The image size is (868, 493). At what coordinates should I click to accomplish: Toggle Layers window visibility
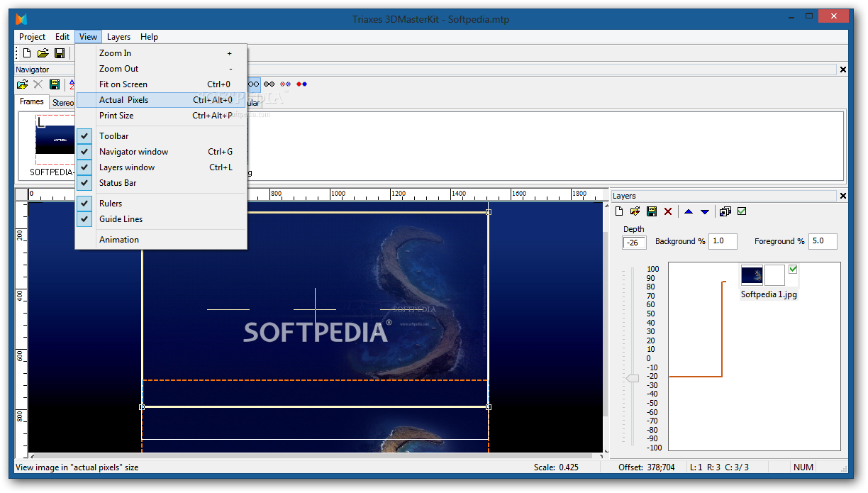161,167
